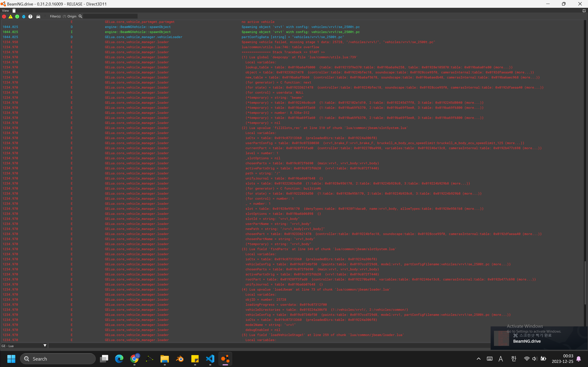Screen dimensions: 588x367
Task: Open the View menu
Action: coord(5,11)
